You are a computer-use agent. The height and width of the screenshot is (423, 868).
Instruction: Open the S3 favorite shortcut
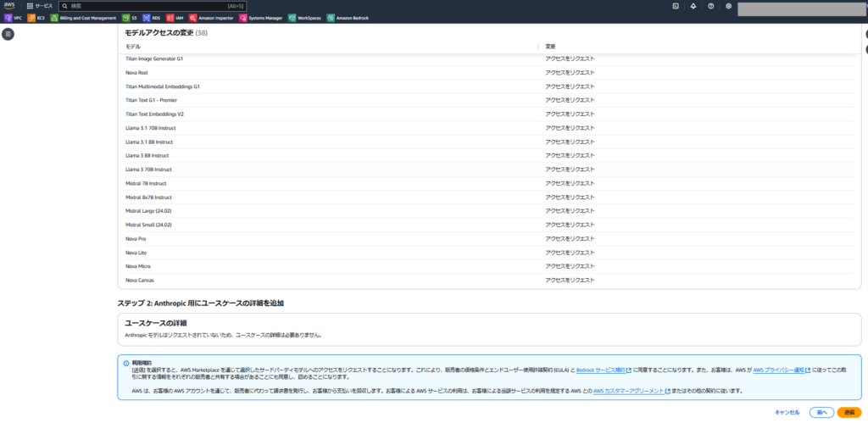coord(130,18)
